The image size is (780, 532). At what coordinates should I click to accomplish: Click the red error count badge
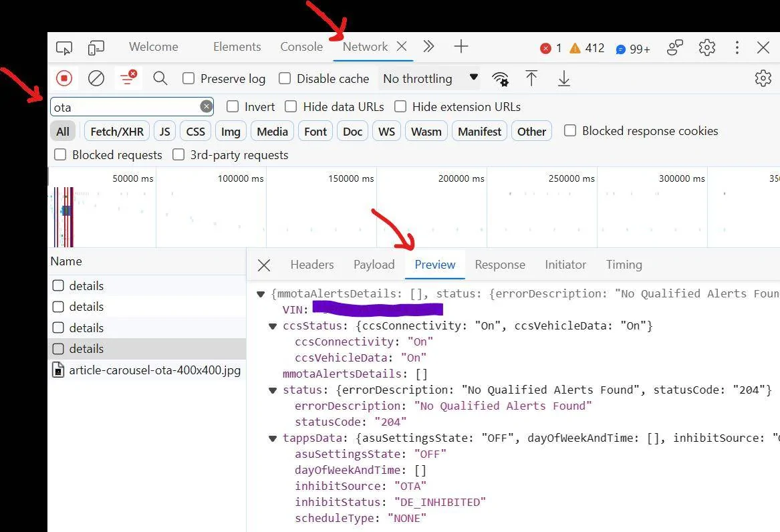click(550, 48)
